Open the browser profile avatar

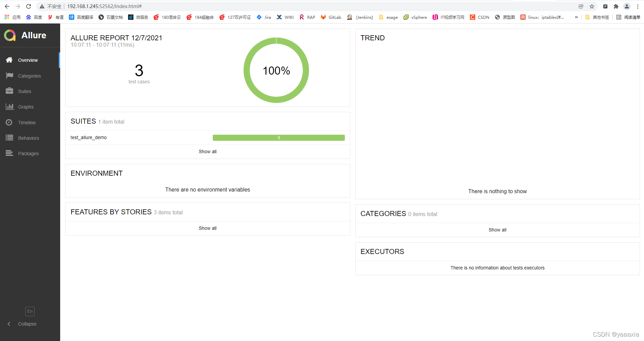[627, 6]
